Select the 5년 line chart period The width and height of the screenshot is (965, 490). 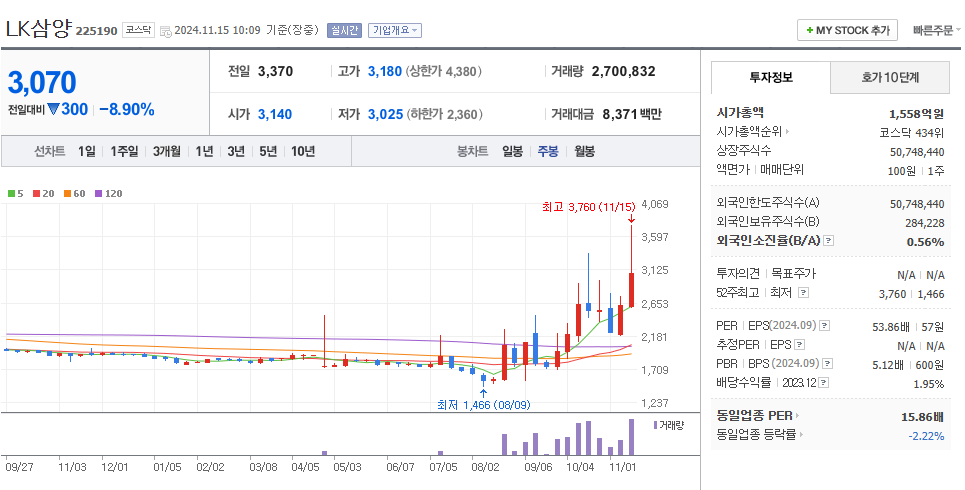(268, 151)
